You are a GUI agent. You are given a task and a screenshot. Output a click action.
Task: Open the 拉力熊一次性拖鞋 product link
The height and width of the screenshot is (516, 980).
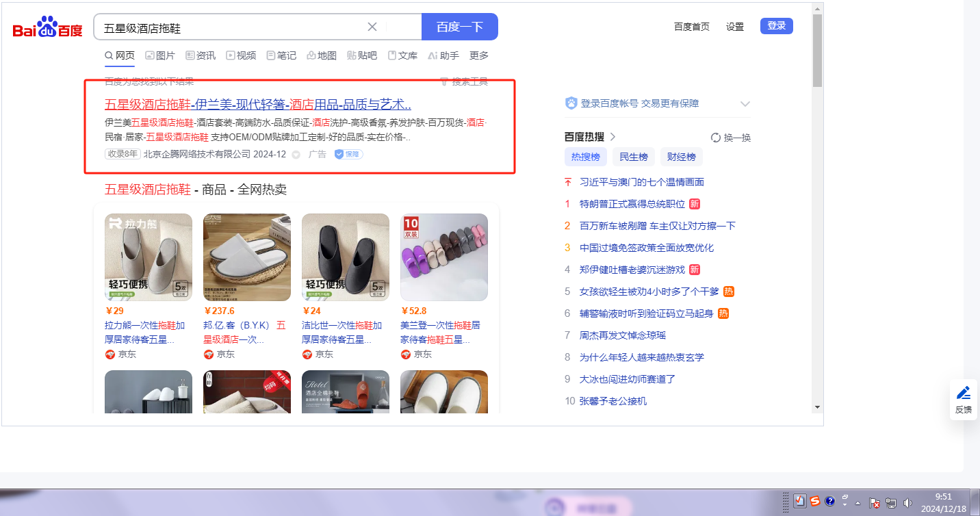click(x=145, y=333)
